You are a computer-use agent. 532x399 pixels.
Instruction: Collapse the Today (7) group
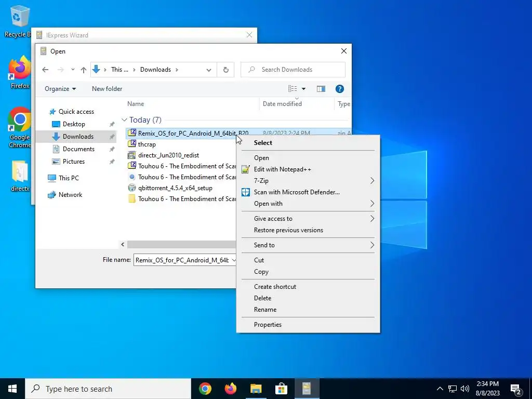click(x=124, y=120)
